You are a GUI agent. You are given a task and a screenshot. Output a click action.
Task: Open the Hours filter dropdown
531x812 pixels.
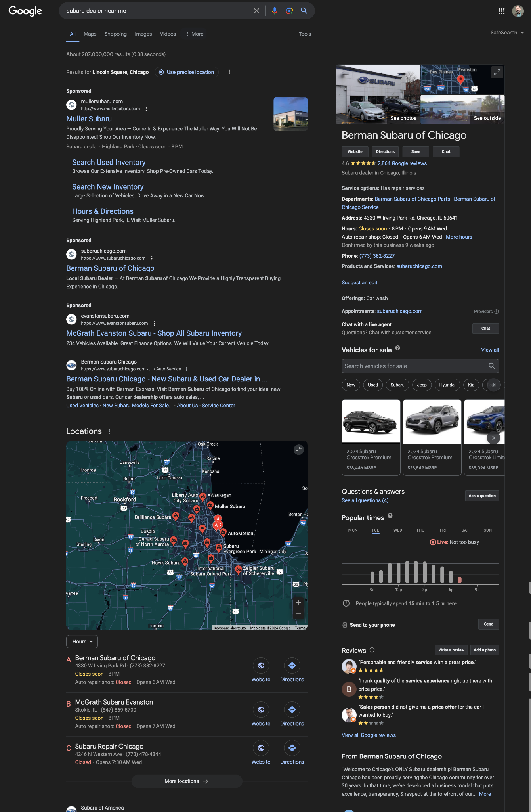click(x=82, y=642)
